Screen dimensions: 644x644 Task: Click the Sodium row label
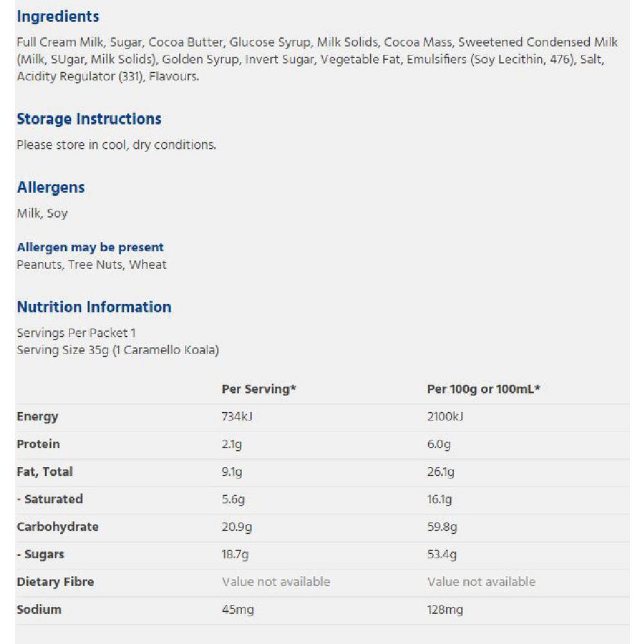[x=39, y=610]
